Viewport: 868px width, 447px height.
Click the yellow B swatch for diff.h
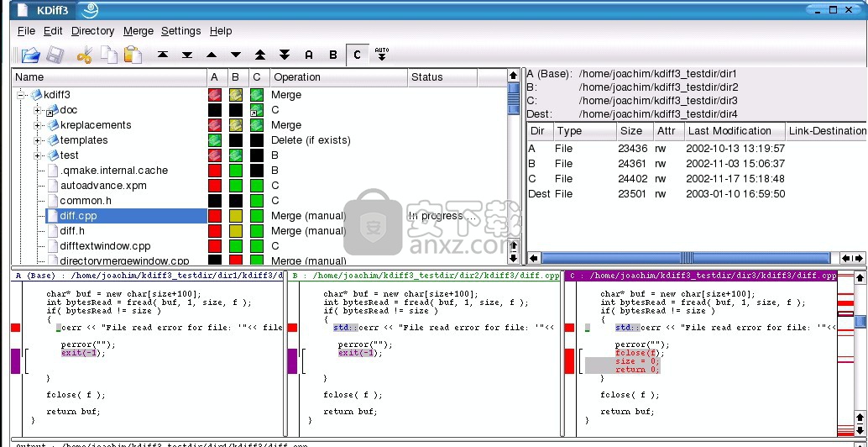coord(236,231)
